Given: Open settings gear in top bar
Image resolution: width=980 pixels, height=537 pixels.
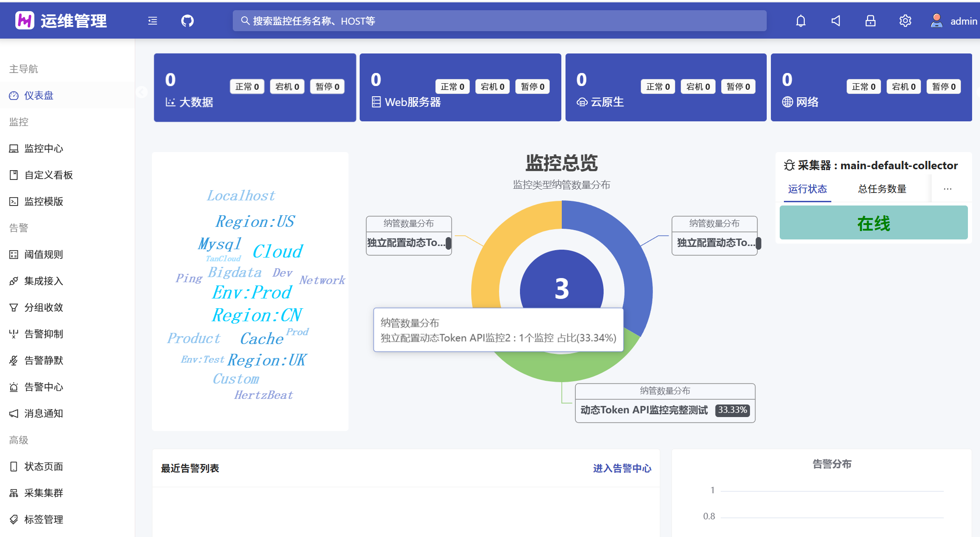Looking at the screenshot, I should coord(905,21).
